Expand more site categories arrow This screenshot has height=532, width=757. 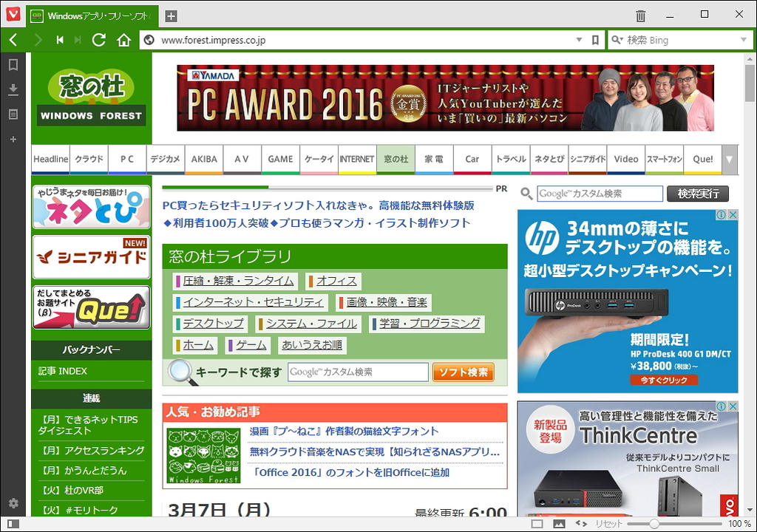tap(730, 160)
